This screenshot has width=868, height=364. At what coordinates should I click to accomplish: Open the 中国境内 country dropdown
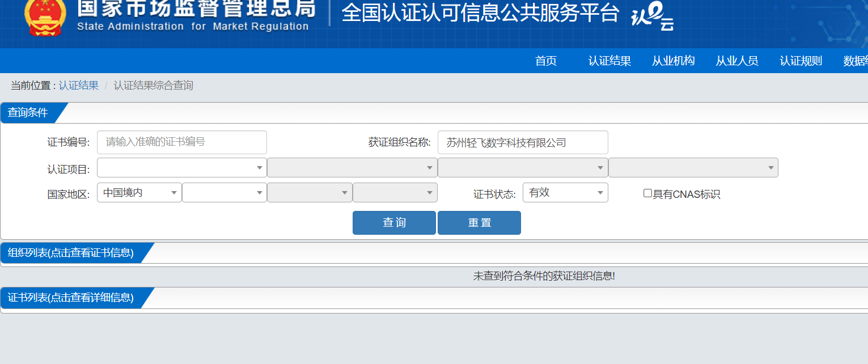coord(139,193)
